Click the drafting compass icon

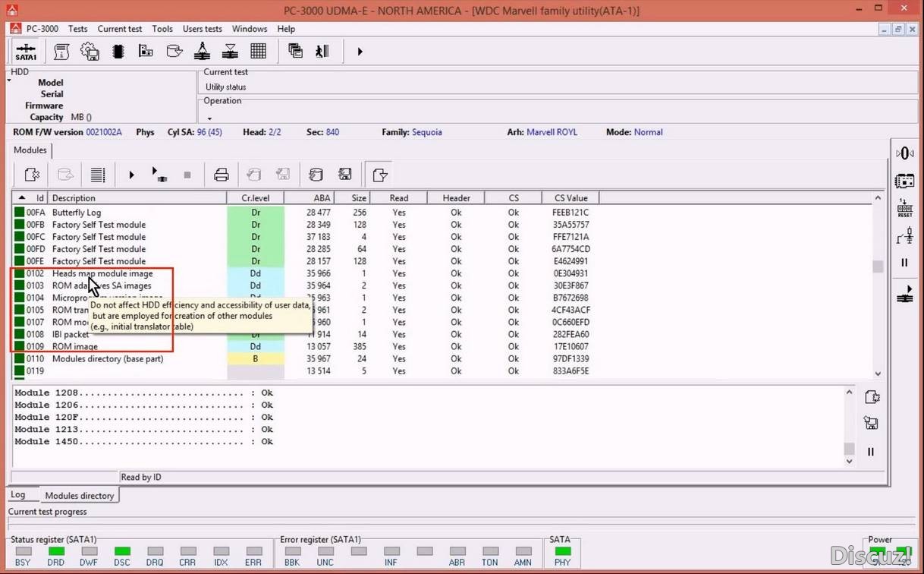(202, 52)
